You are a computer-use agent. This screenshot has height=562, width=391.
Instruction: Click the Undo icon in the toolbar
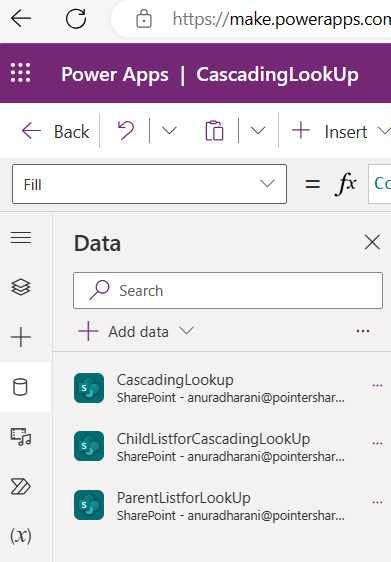click(x=125, y=130)
